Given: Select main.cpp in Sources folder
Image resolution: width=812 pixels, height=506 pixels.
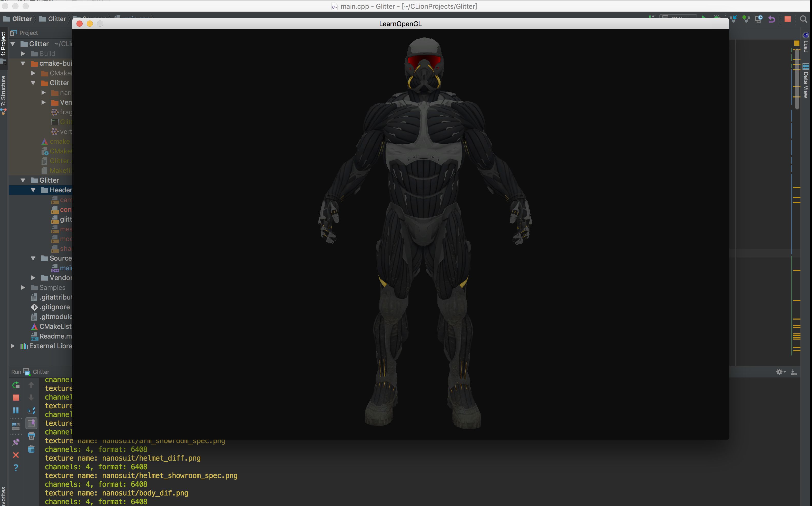Looking at the screenshot, I should click(x=62, y=268).
